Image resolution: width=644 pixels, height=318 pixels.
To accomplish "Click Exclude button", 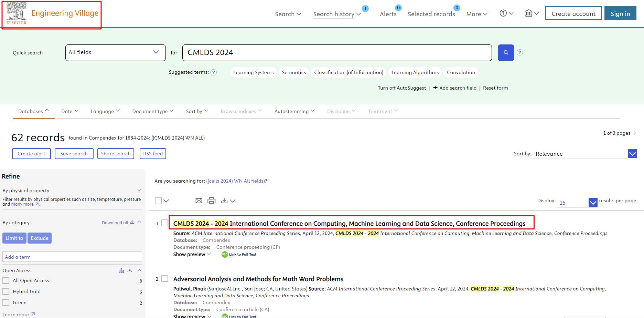I will 40,238.
